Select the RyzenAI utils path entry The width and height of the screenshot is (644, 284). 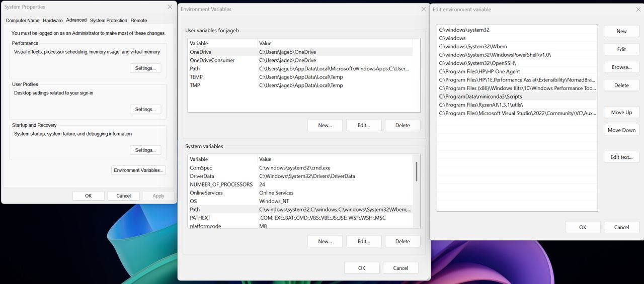[x=517, y=105]
